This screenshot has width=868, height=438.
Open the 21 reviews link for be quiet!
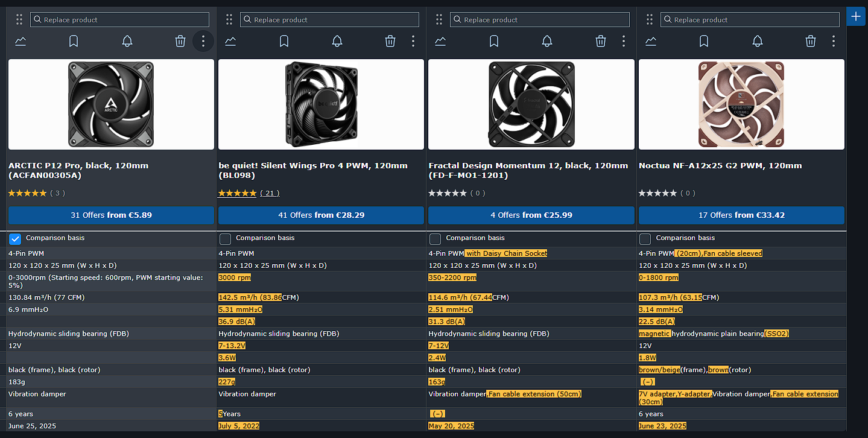coord(269,193)
